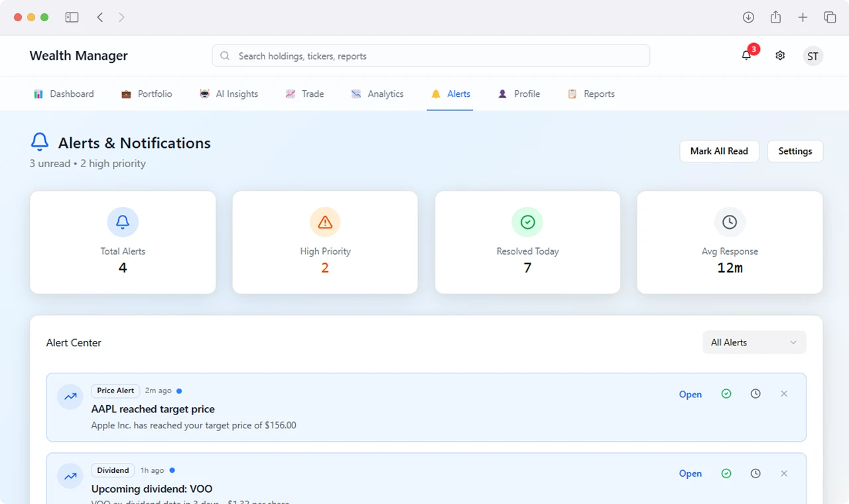Click the Avg Response clock icon

(x=730, y=222)
